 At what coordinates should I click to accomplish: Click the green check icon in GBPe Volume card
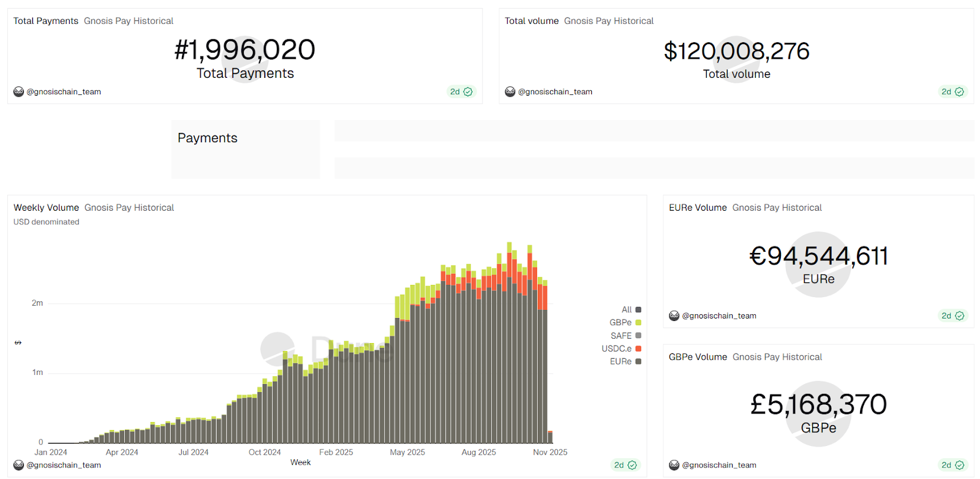point(959,465)
